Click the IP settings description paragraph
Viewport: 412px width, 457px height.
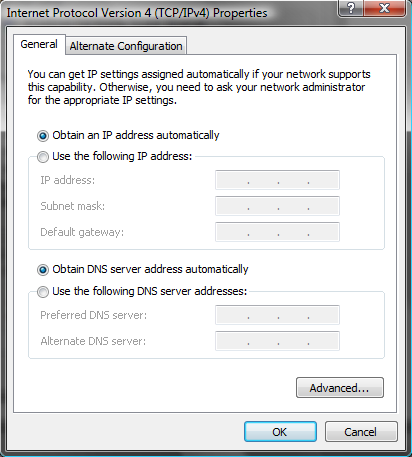(x=199, y=87)
